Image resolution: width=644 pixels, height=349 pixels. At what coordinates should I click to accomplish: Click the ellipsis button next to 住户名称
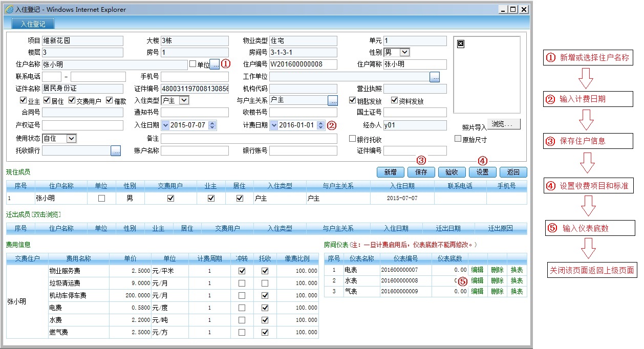(215, 64)
